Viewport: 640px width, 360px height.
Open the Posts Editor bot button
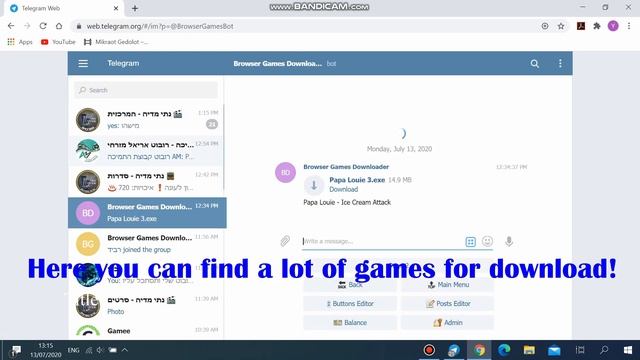pyautogui.click(x=447, y=304)
